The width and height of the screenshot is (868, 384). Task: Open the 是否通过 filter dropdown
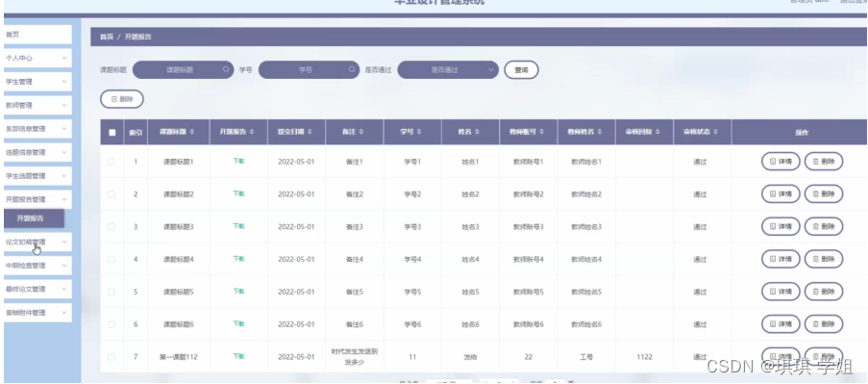(448, 70)
